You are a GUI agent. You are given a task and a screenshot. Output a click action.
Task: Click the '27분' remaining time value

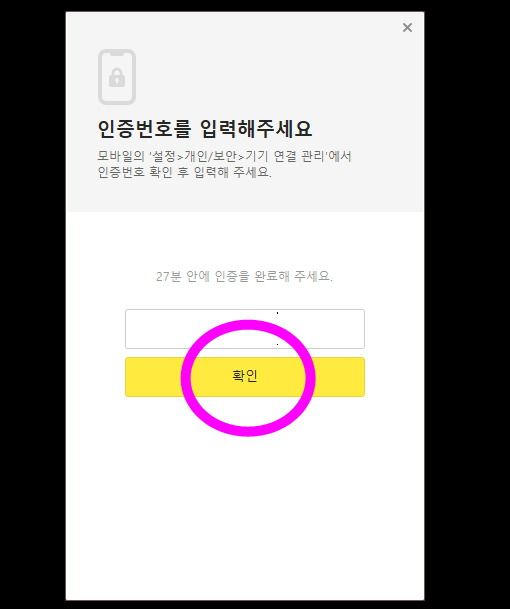tap(169, 276)
